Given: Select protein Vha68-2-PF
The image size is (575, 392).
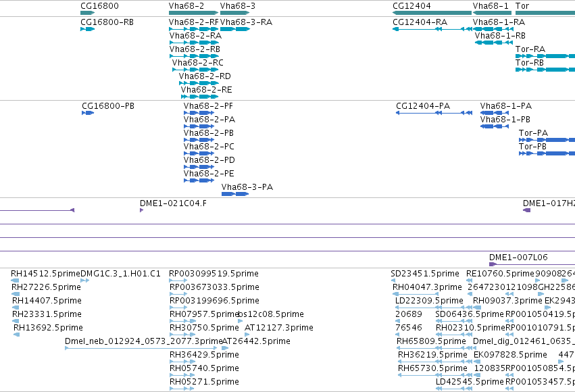Looking at the screenshot, I should click(208, 106).
